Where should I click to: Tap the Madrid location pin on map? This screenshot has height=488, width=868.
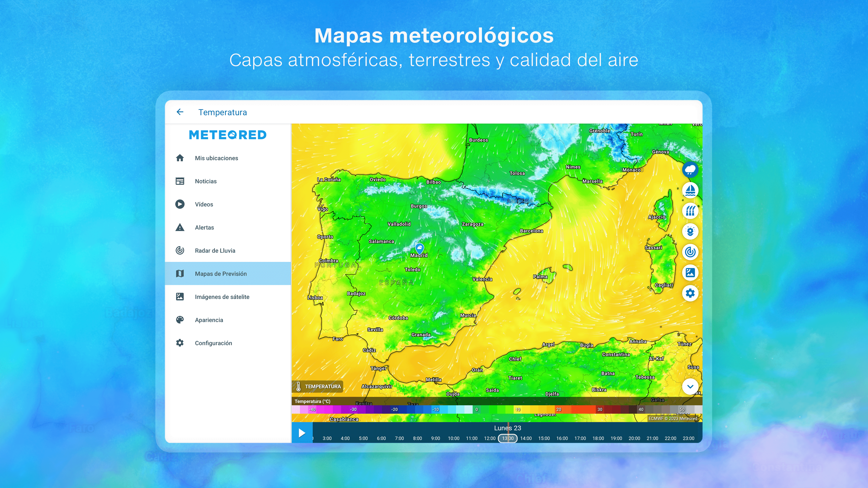click(x=420, y=249)
